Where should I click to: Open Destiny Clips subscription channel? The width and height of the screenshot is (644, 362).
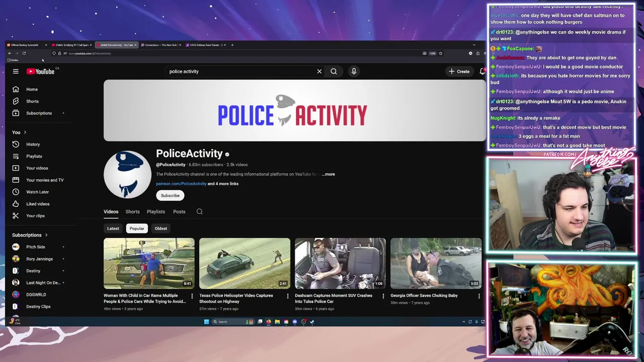click(38, 307)
